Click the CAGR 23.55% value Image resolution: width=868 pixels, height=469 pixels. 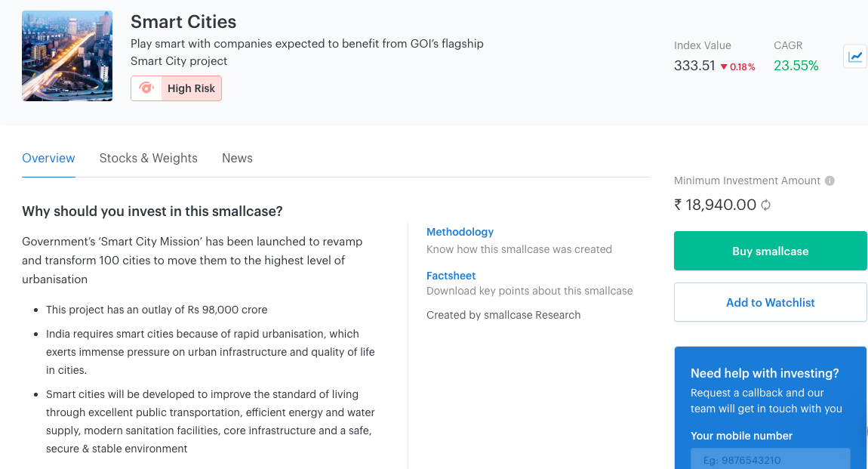tap(796, 66)
